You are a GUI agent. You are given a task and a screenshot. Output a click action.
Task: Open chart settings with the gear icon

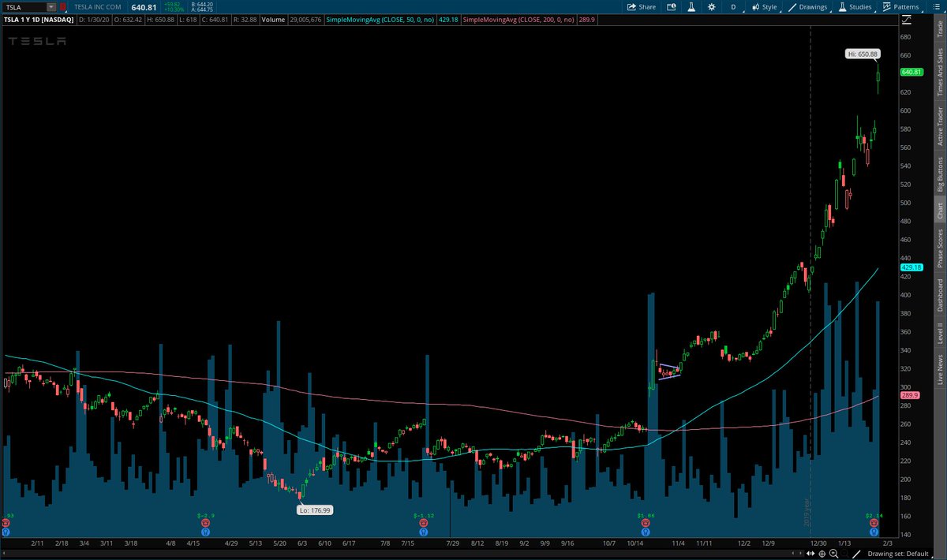pyautogui.click(x=712, y=6)
